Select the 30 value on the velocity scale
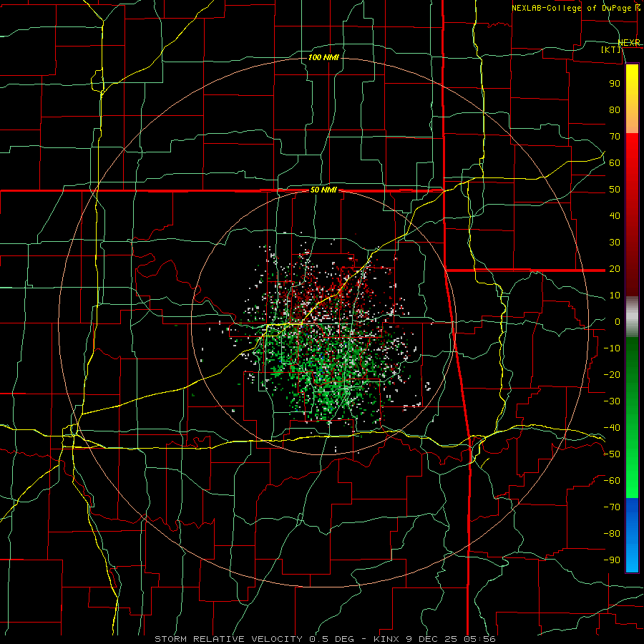The height and width of the screenshot is (644, 644). pyautogui.click(x=615, y=243)
